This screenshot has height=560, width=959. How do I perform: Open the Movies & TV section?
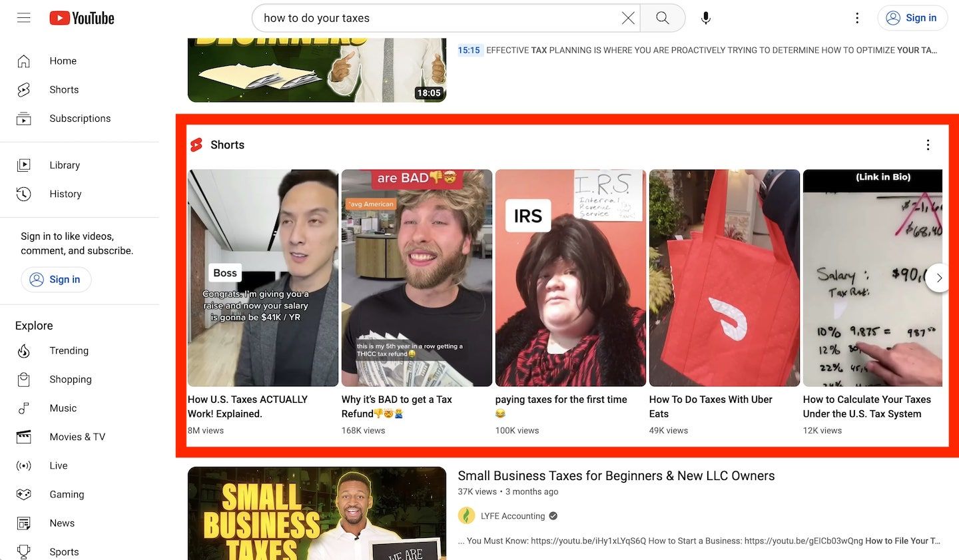click(77, 436)
